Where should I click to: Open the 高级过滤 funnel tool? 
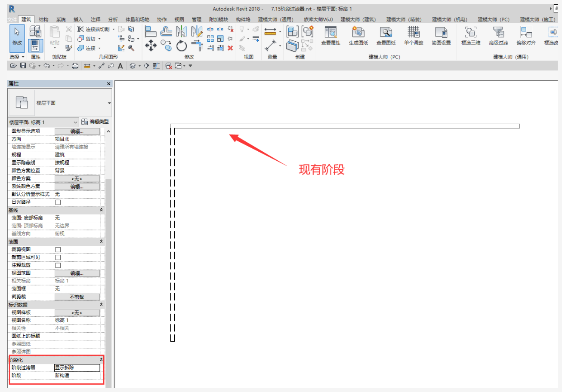tap(498, 36)
